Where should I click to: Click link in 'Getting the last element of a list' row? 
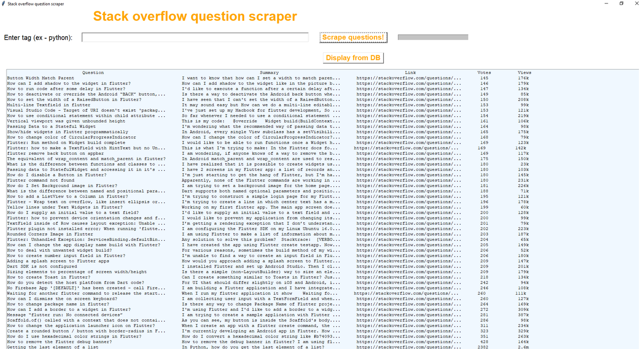[x=409, y=346]
